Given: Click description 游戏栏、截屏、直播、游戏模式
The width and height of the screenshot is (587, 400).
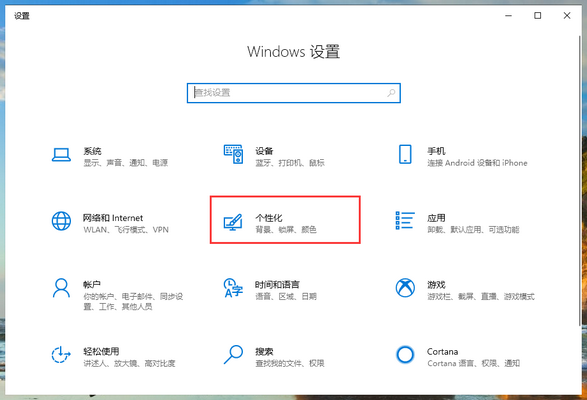Looking at the screenshot, I should pyautogui.click(x=481, y=297).
